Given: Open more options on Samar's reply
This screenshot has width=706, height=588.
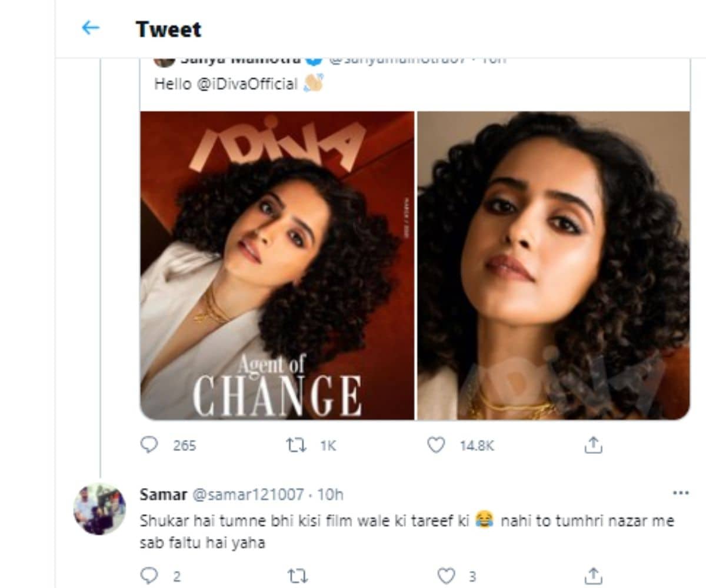Looking at the screenshot, I should pyautogui.click(x=680, y=493).
